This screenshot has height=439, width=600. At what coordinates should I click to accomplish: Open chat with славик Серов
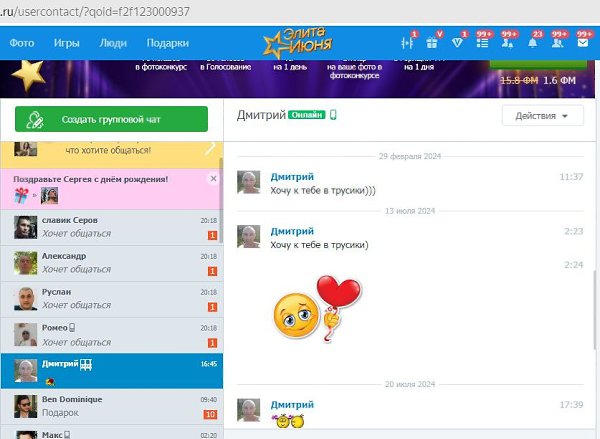coord(110,227)
